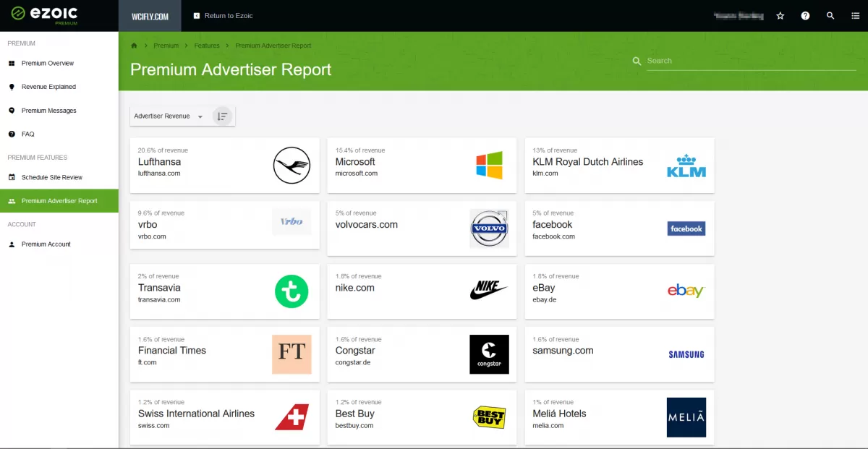Click the Premium Account person icon
The width and height of the screenshot is (868, 449).
[12, 244]
